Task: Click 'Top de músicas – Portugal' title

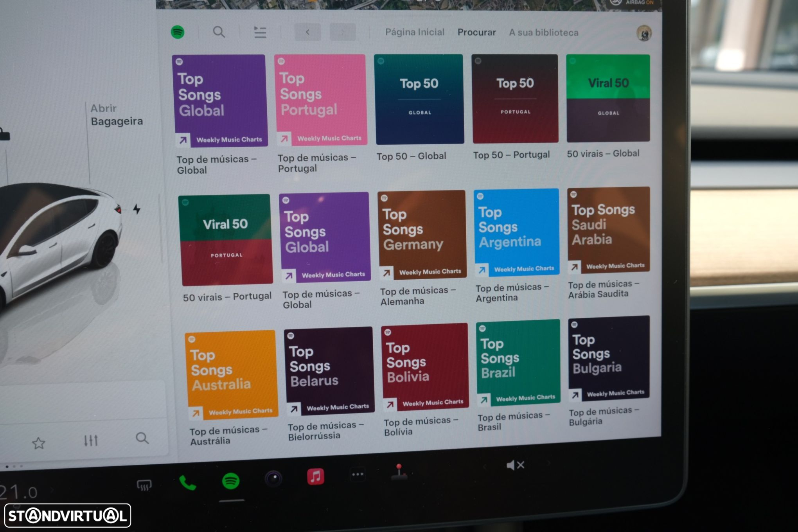Action: pos(317,163)
